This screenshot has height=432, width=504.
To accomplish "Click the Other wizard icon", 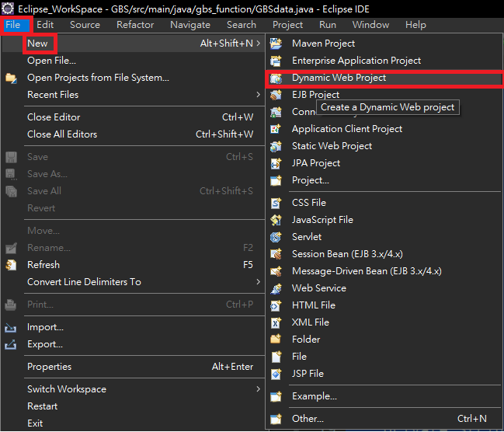I will coord(276,419).
